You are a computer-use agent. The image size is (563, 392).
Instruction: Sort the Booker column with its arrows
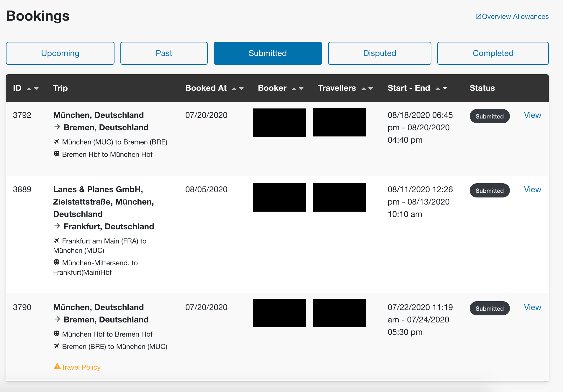[298, 88]
